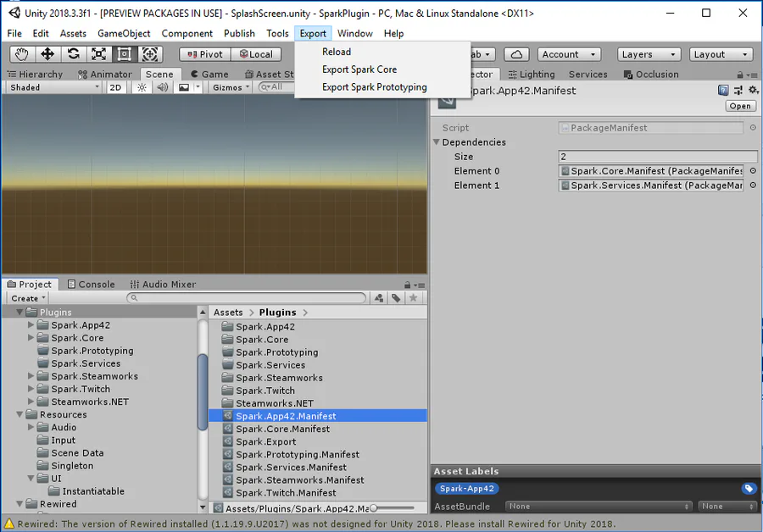Open Spark.Services folder in asset list
The height and width of the screenshot is (532, 763).
click(270, 365)
